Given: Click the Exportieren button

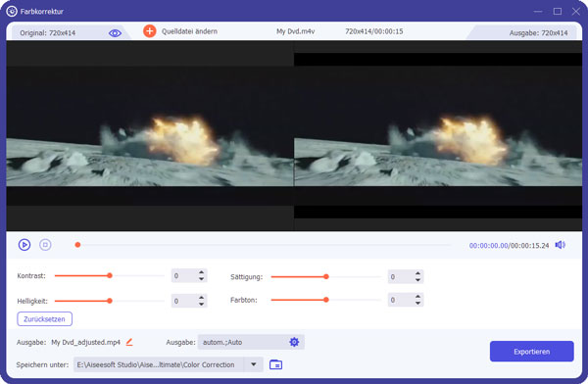Looking at the screenshot, I should pyautogui.click(x=532, y=352).
